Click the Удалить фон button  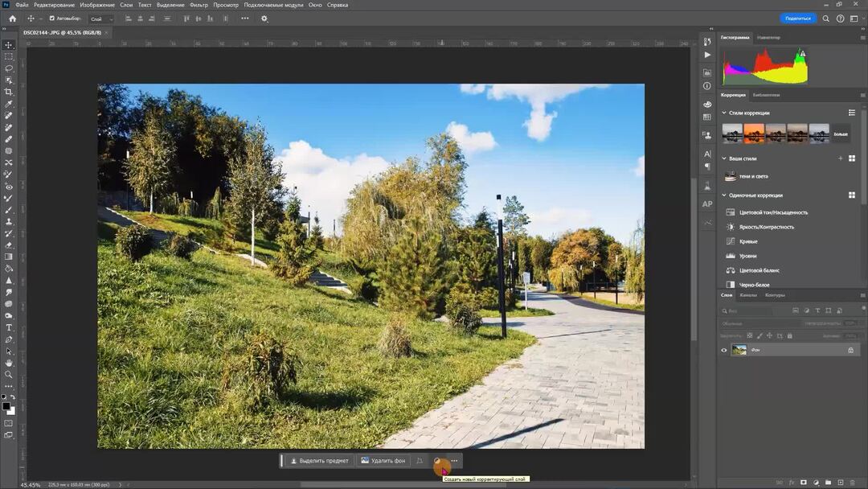tap(383, 460)
